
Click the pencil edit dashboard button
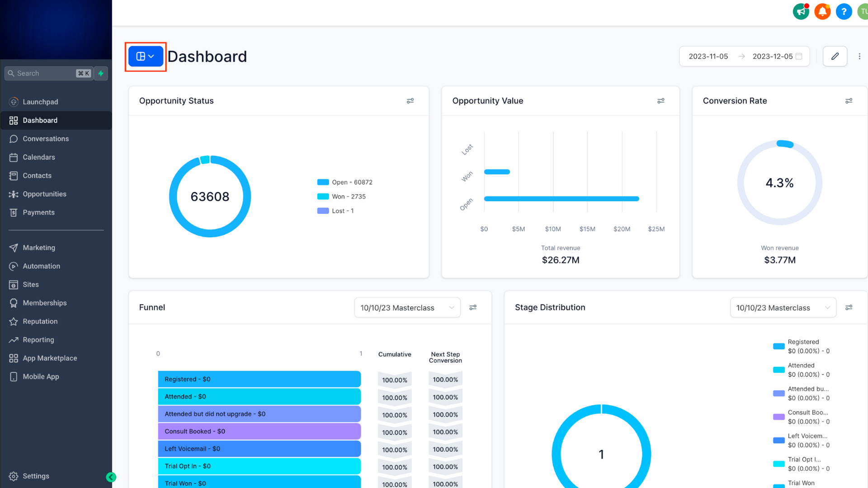835,56
